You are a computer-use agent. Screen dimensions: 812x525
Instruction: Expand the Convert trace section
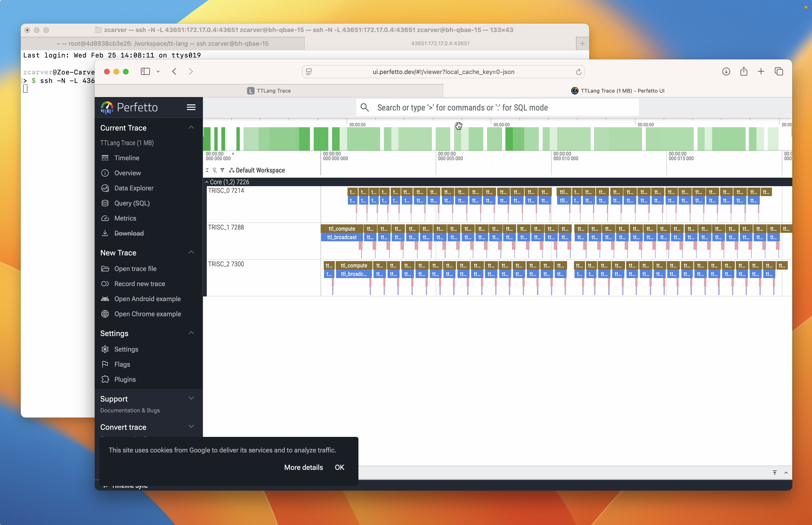tap(191, 426)
